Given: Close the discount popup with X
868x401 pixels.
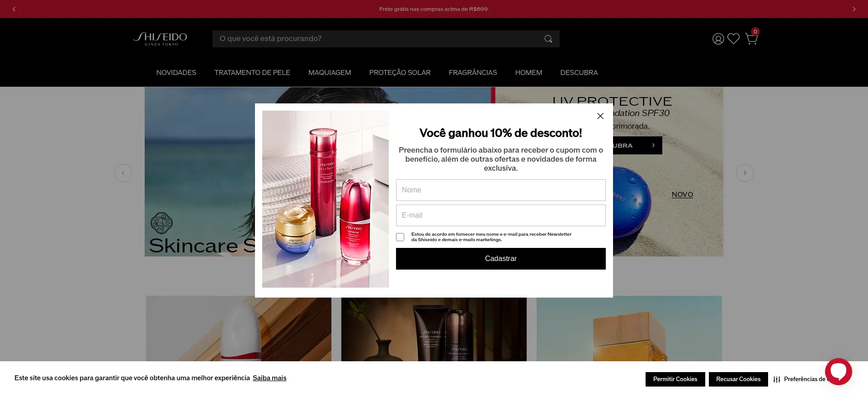Looking at the screenshot, I should point(600,116).
